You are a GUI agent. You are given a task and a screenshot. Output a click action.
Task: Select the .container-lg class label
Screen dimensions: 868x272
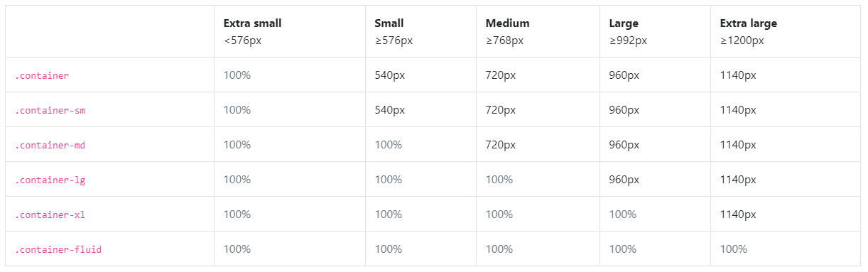point(50,180)
